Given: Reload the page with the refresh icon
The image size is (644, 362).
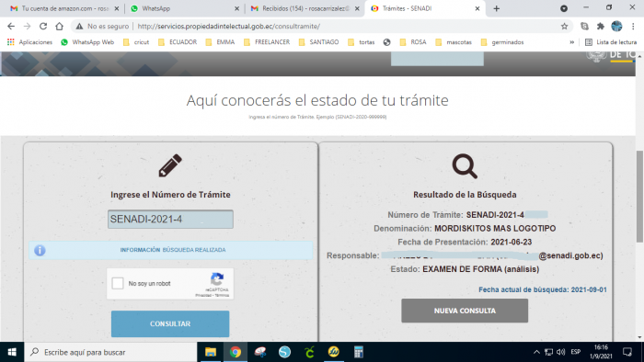Looking at the screenshot, I should click(x=43, y=27).
